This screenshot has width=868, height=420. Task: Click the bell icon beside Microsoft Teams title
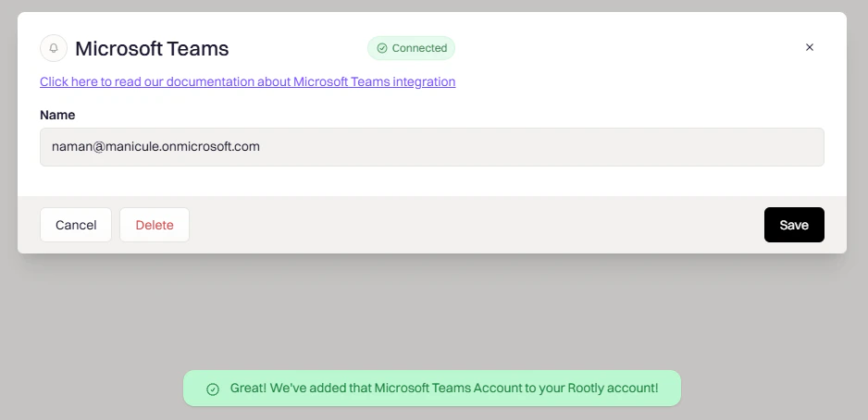pyautogui.click(x=54, y=48)
